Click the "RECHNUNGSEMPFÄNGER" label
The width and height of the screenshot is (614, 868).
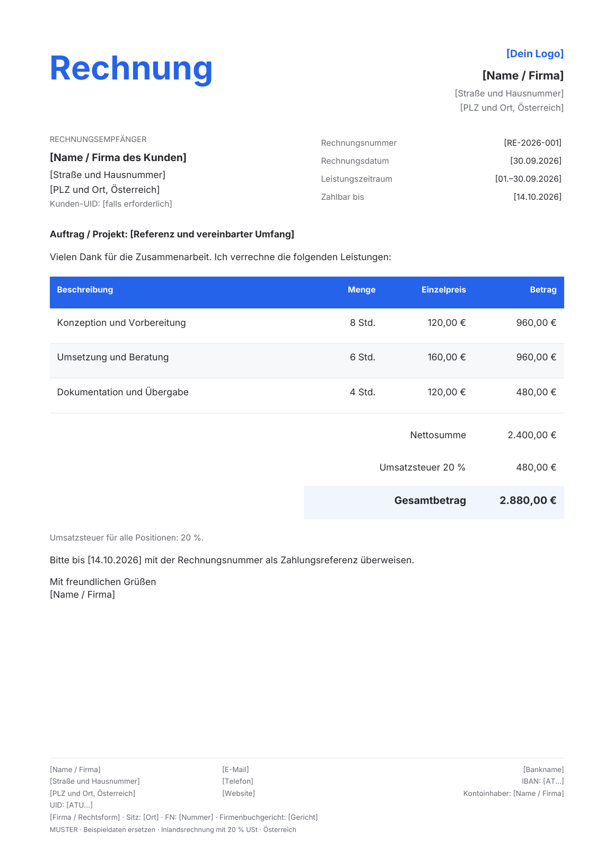[x=98, y=139]
